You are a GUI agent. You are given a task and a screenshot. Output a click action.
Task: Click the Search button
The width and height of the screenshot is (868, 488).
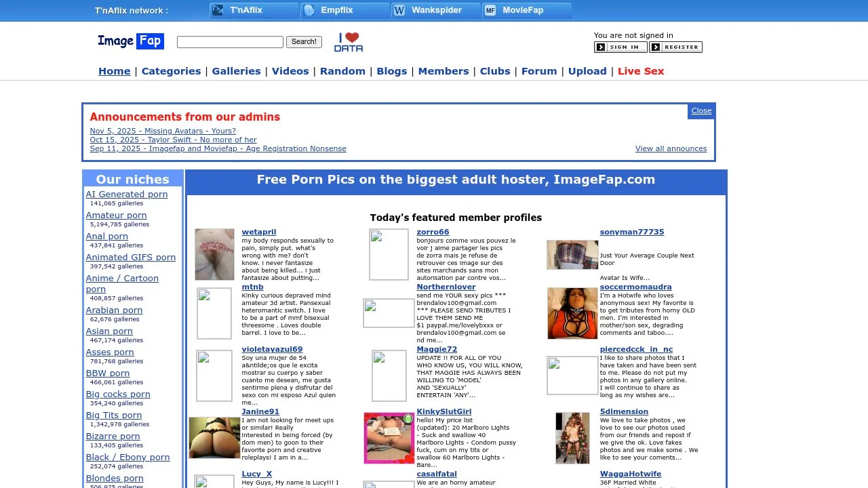click(303, 41)
